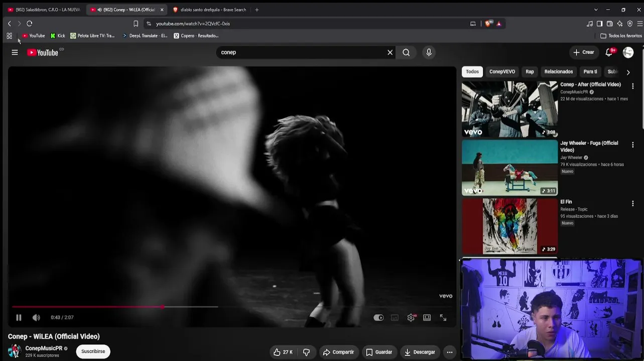Seek using the video progress bar

[x=232, y=307]
